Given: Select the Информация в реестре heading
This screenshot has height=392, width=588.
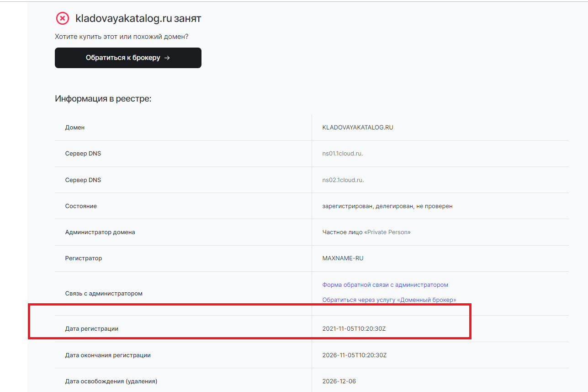Looking at the screenshot, I should (103, 98).
